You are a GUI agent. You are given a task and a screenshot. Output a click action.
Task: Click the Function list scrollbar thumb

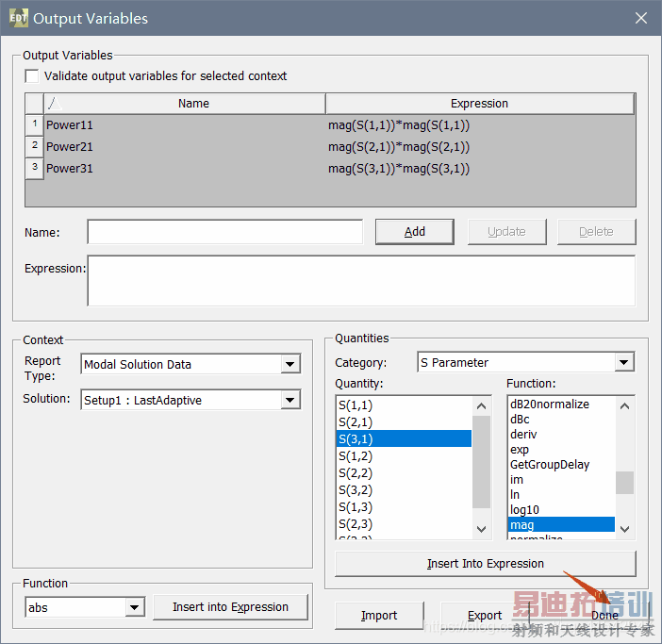(x=625, y=483)
